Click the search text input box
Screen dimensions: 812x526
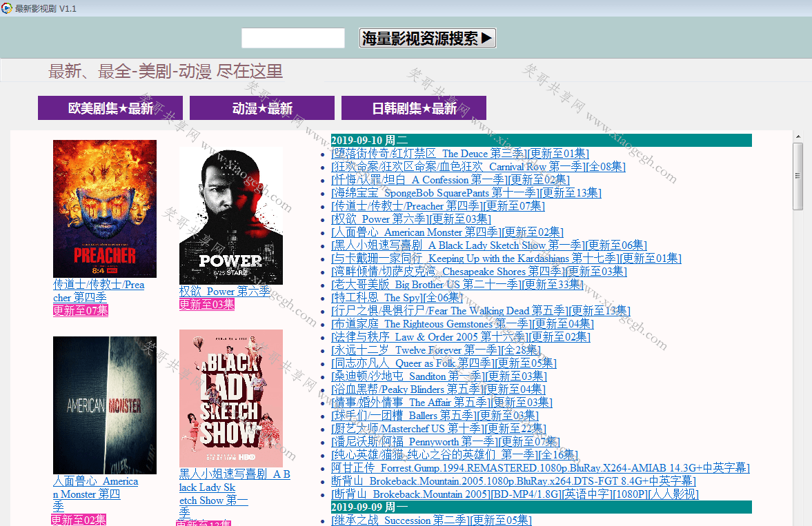(x=293, y=39)
